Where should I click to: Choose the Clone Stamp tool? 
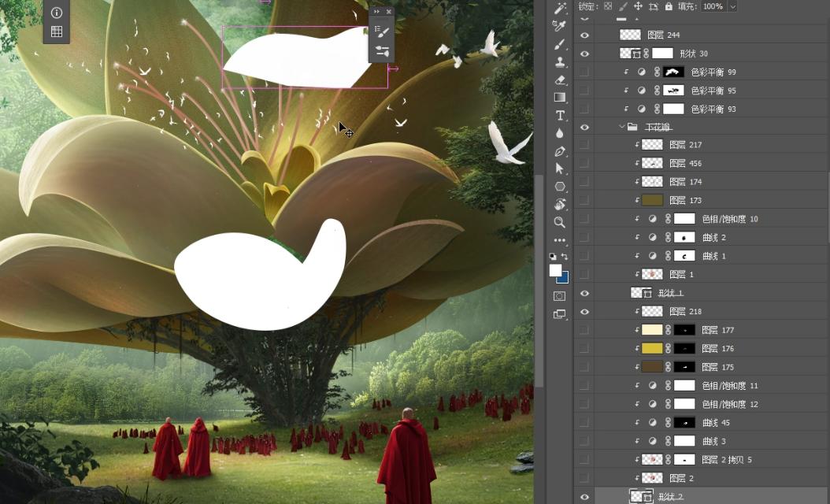(x=560, y=62)
